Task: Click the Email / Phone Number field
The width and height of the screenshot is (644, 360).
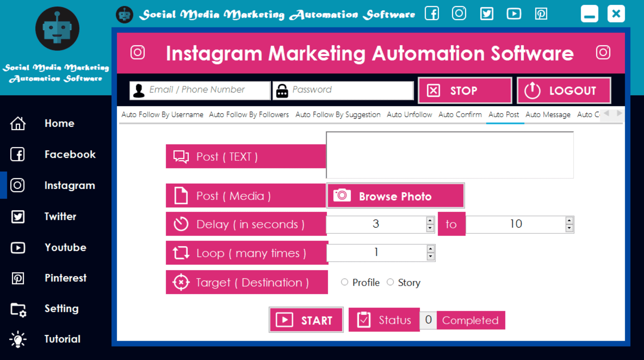Action: pyautogui.click(x=200, y=90)
